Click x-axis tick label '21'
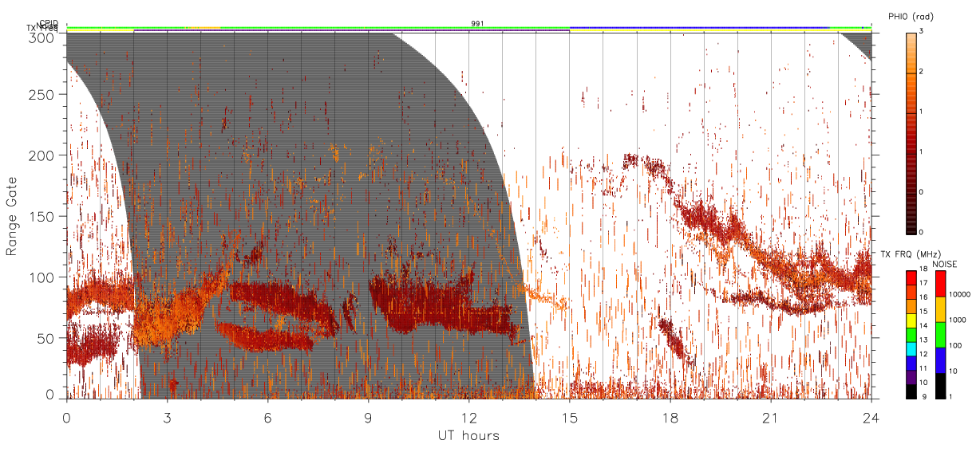The height and width of the screenshot is (452, 980). [770, 417]
